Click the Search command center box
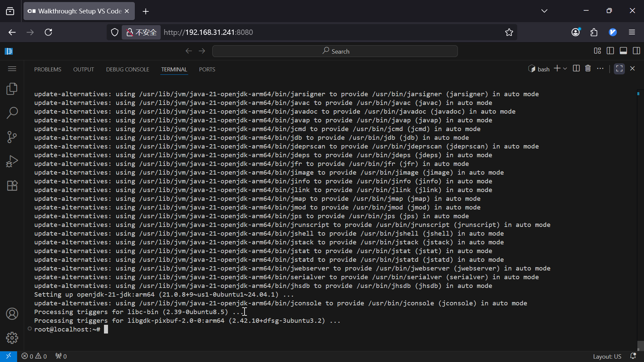Viewport: 644px width, 362px height. [335, 51]
